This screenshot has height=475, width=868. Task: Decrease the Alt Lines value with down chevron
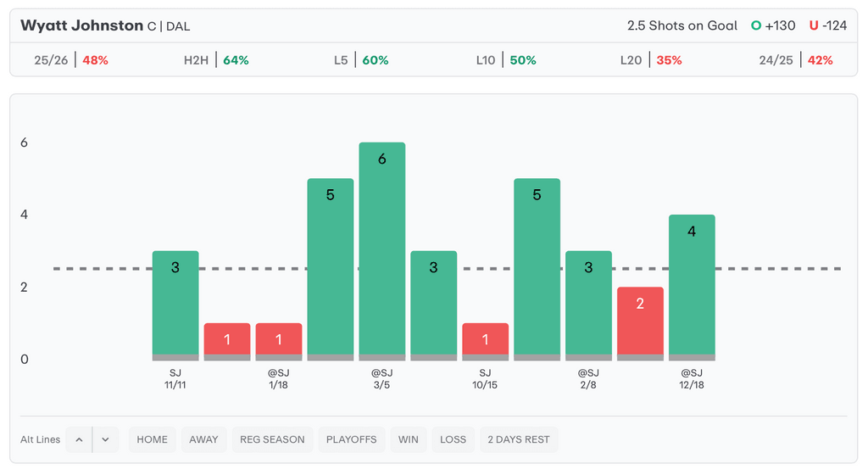click(x=105, y=439)
